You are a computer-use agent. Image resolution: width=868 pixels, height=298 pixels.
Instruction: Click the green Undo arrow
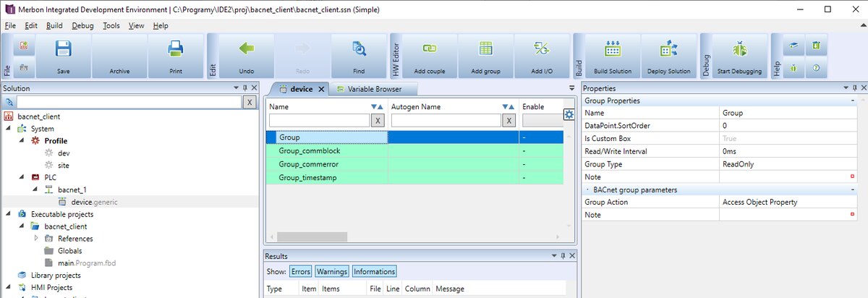pos(247,50)
